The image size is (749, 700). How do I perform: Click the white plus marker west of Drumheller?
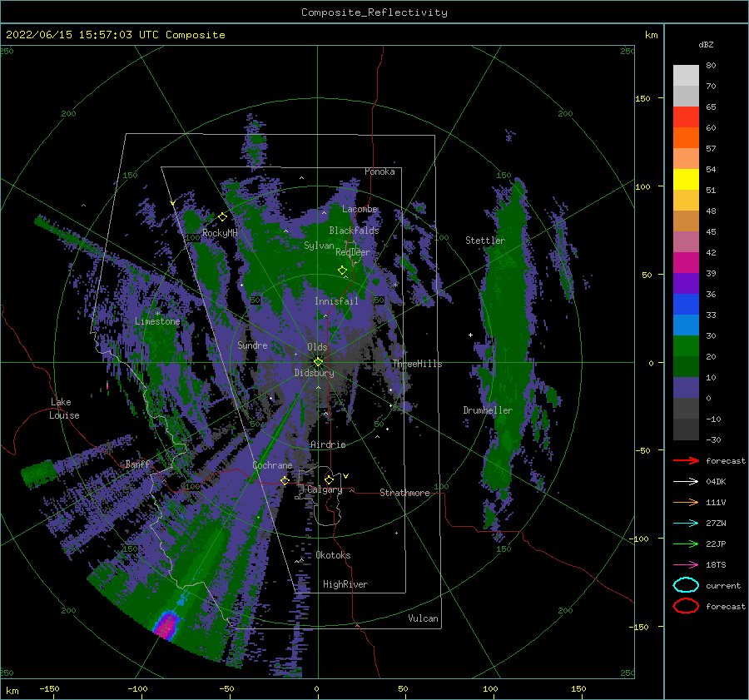click(470, 335)
